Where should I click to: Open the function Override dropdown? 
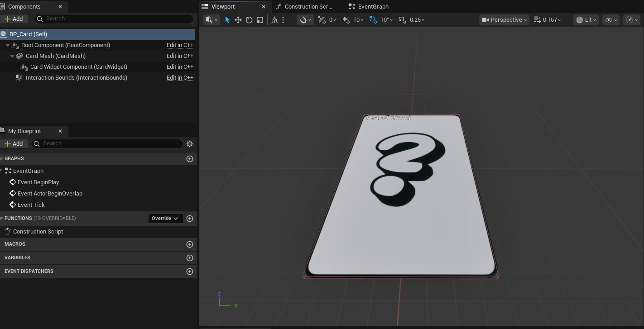[165, 219]
